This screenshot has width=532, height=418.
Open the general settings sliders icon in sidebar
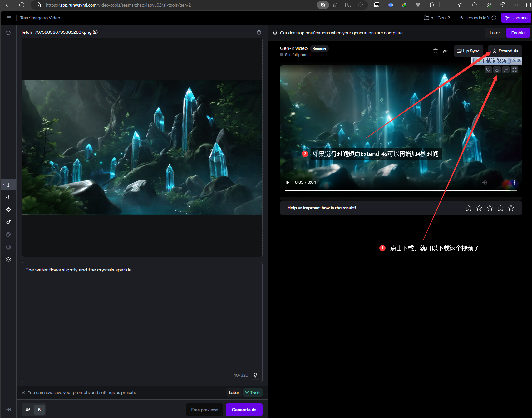[x=8, y=197]
